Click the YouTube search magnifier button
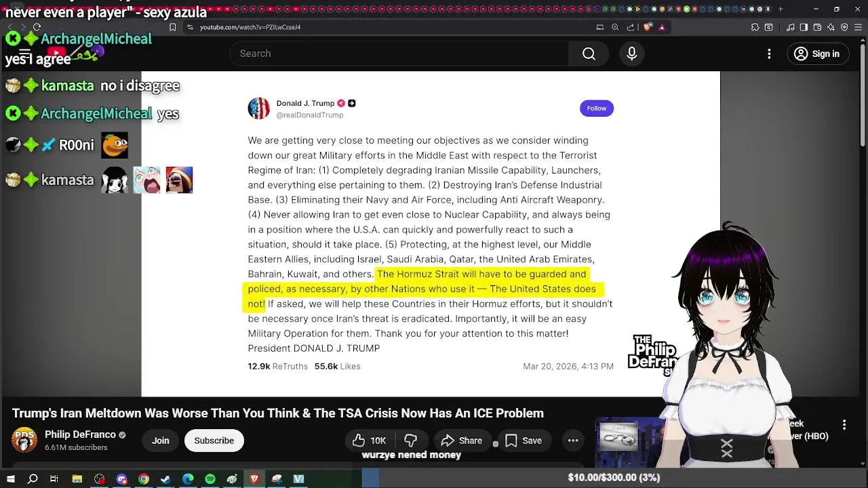The width and height of the screenshot is (868, 488). click(x=589, y=54)
